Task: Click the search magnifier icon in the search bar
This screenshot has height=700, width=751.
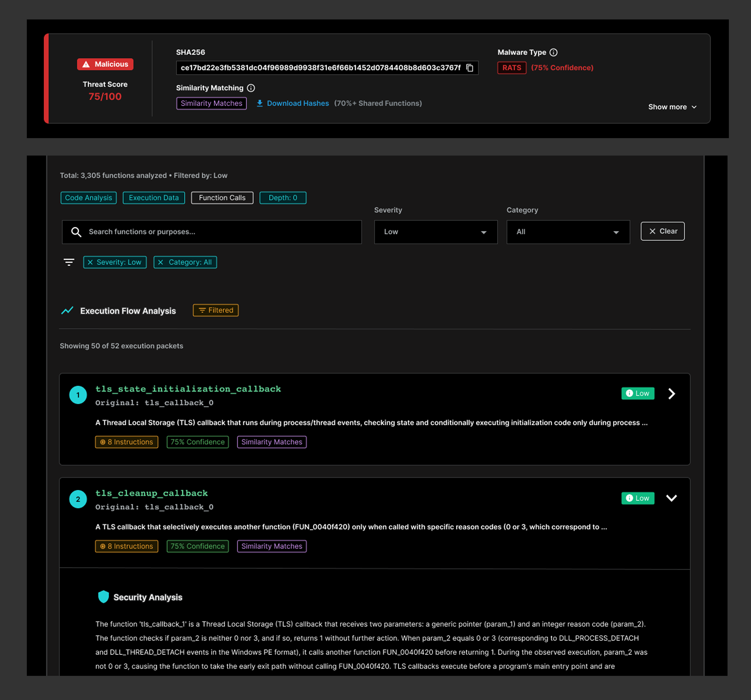Action: [77, 232]
